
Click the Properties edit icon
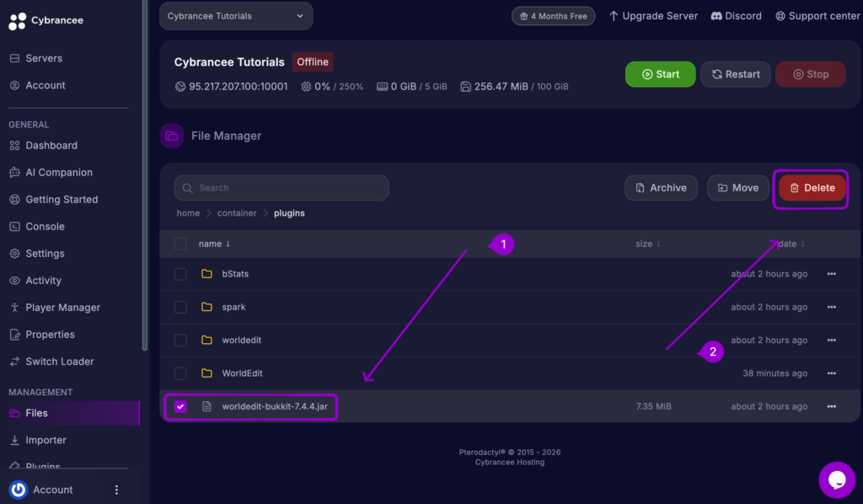15,335
